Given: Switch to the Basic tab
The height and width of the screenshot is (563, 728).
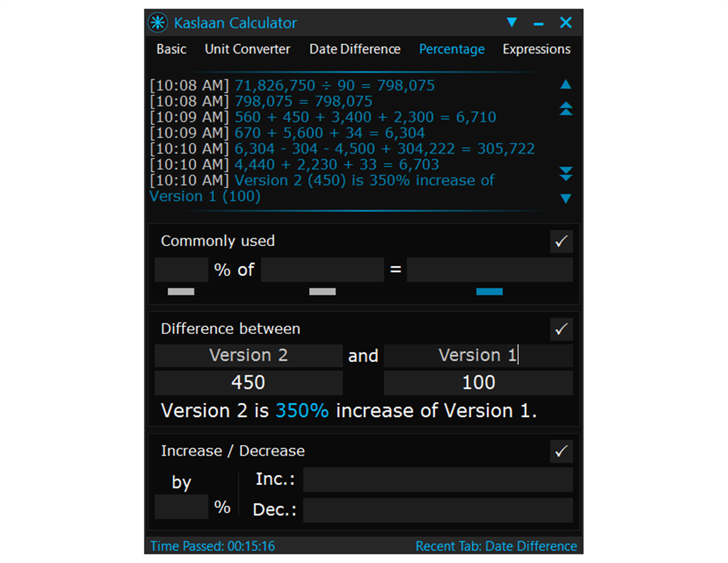Looking at the screenshot, I should (171, 49).
